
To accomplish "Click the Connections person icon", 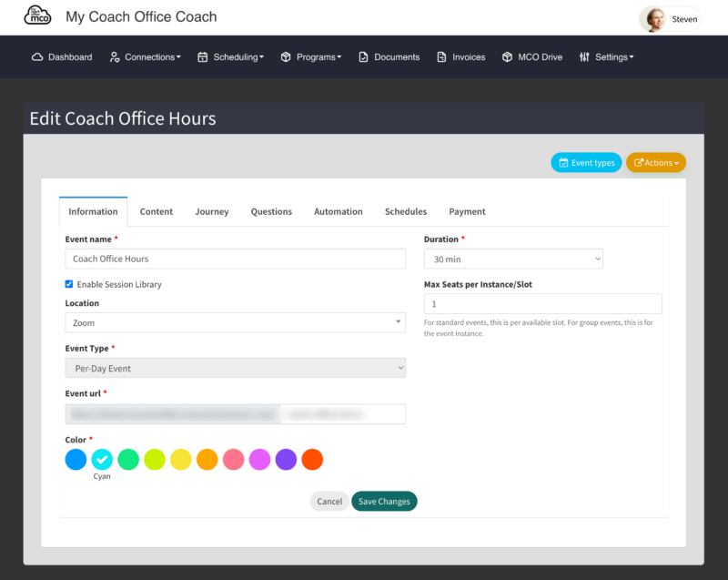I will pyautogui.click(x=115, y=57).
